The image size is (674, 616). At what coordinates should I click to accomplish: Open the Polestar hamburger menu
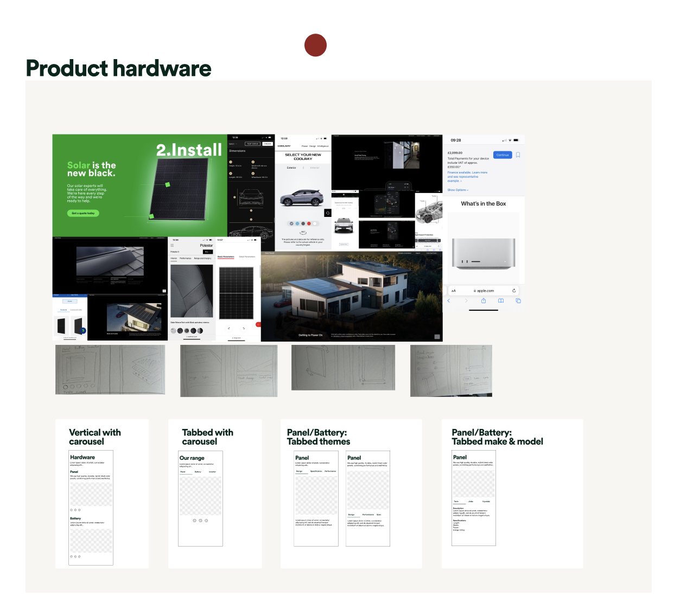click(173, 246)
